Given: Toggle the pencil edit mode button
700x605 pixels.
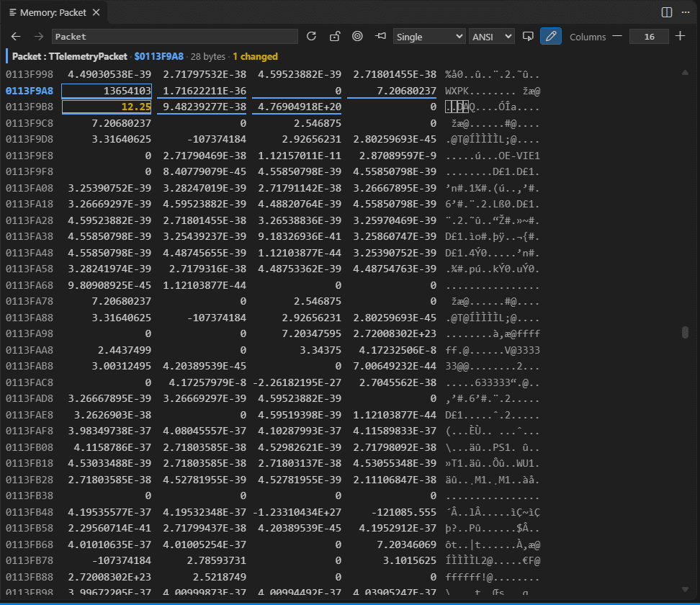Looking at the screenshot, I should click(x=550, y=37).
